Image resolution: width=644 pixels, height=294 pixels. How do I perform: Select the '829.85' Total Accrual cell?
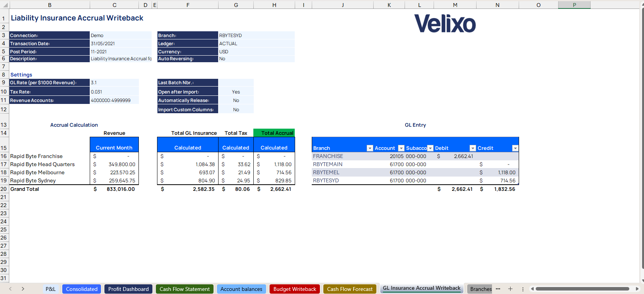[x=274, y=180]
